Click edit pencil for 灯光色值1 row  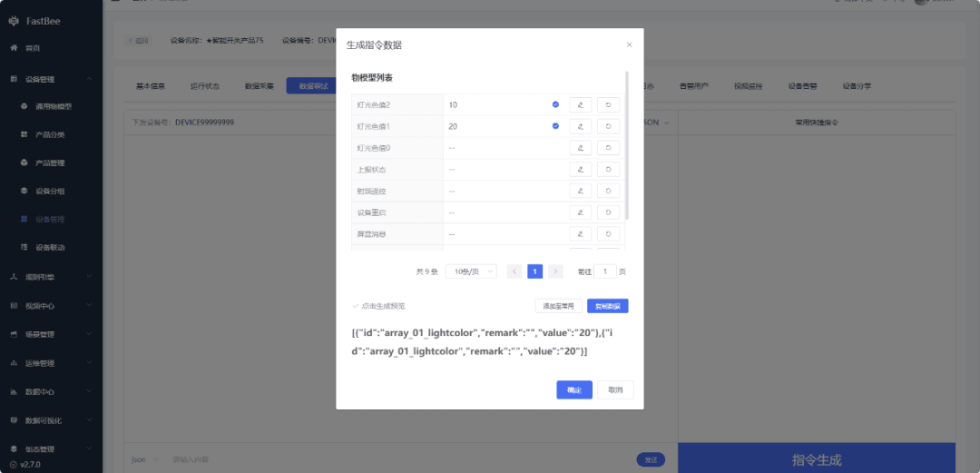pyautogui.click(x=580, y=126)
